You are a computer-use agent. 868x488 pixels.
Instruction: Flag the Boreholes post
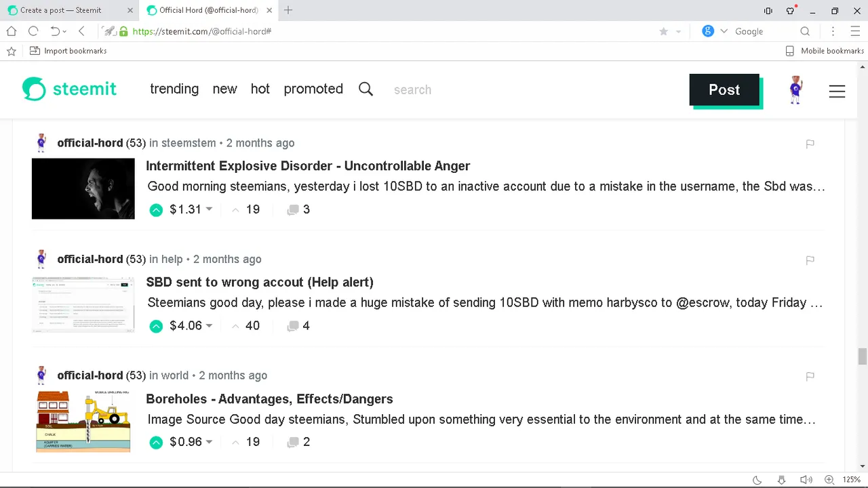810,376
